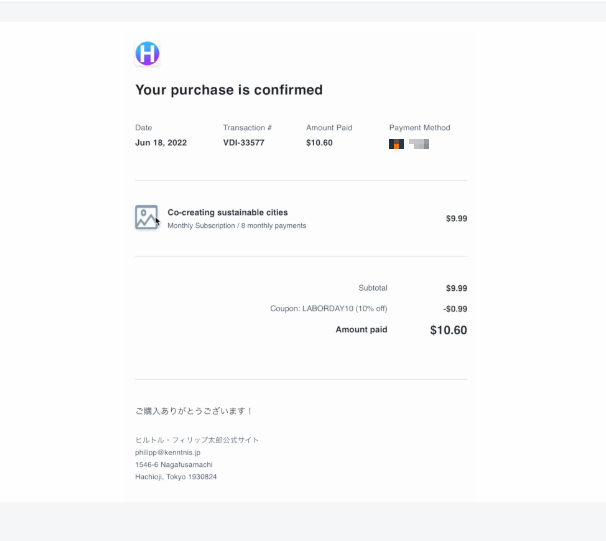This screenshot has width=606, height=541.
Task: Click the Subtotal label
Action: (373, 288)
